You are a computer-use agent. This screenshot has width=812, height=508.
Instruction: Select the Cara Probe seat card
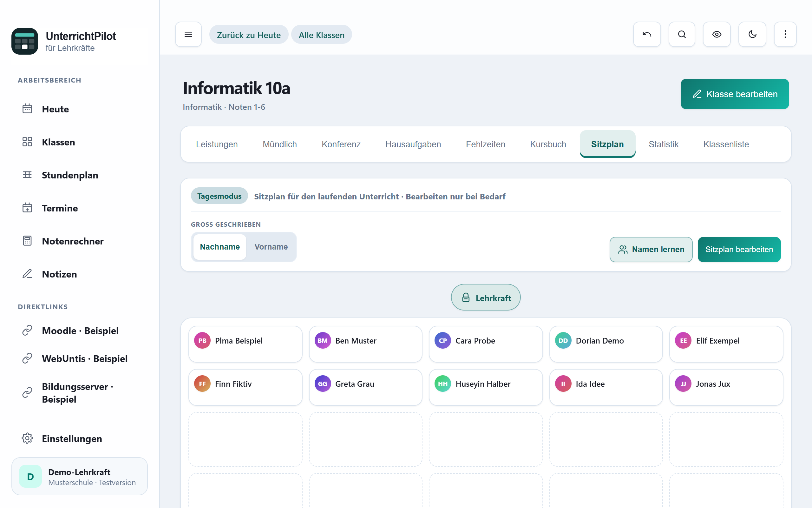coord(486,344)
